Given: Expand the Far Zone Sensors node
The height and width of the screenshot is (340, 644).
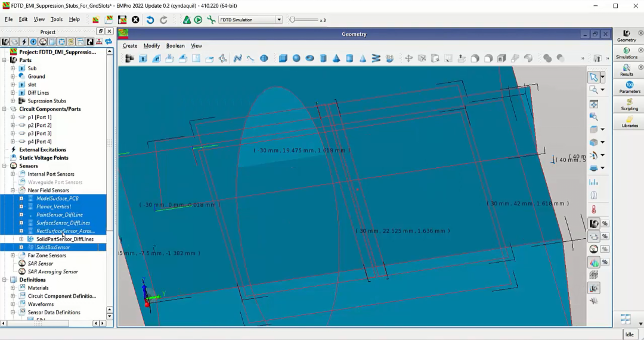Looking at the screenshot, I should coord(13,255).
